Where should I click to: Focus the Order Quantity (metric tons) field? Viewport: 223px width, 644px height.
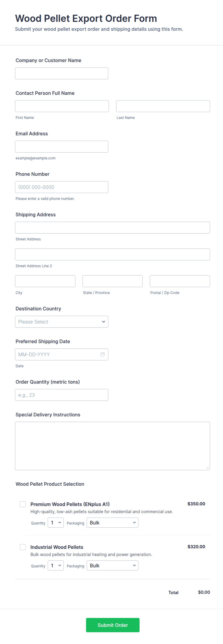62,395
